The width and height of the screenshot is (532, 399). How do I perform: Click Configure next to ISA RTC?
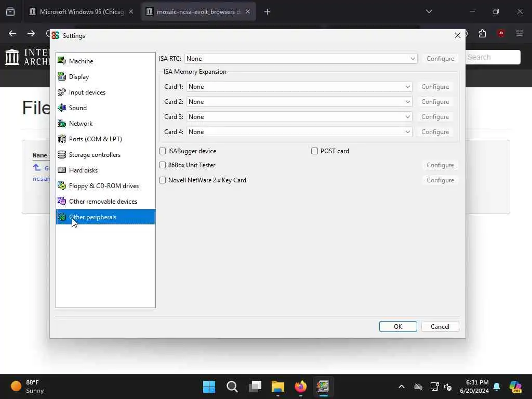441,59
